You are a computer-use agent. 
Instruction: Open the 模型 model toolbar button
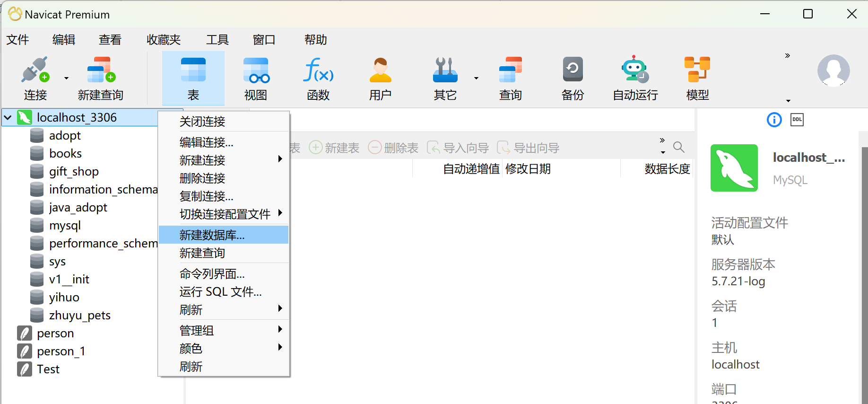pos(698,79)
